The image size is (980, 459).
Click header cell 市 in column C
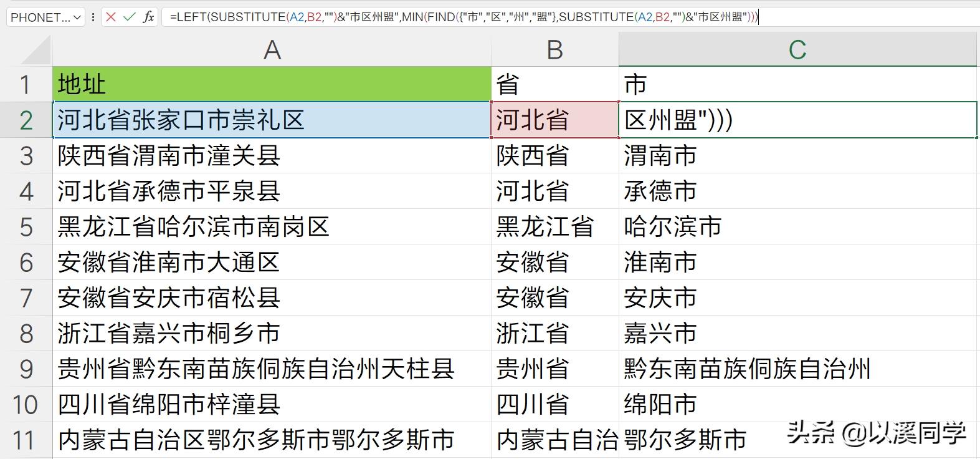click(x=797, y=84)
